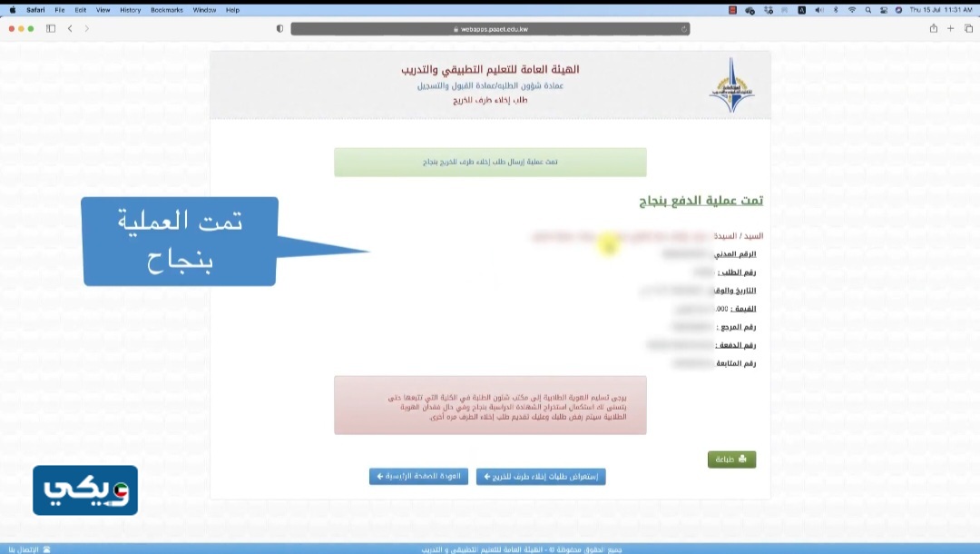Open a new tab with the plus icon

click(951, 29)
